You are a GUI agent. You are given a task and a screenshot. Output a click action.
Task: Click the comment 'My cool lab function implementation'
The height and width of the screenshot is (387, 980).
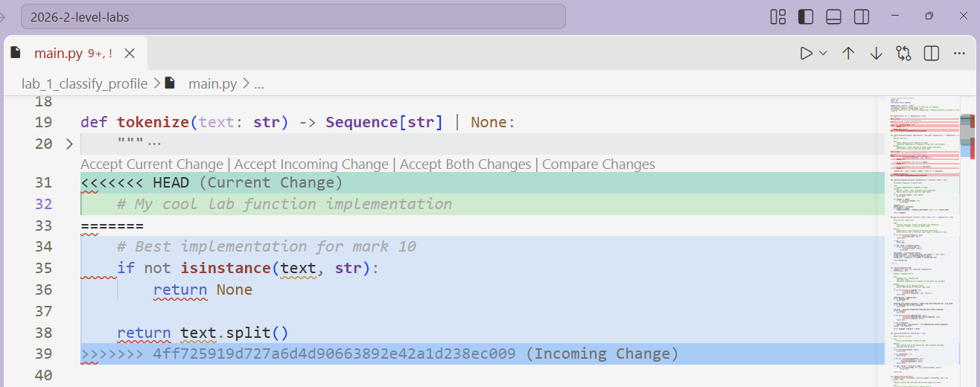tap(284, 204)
